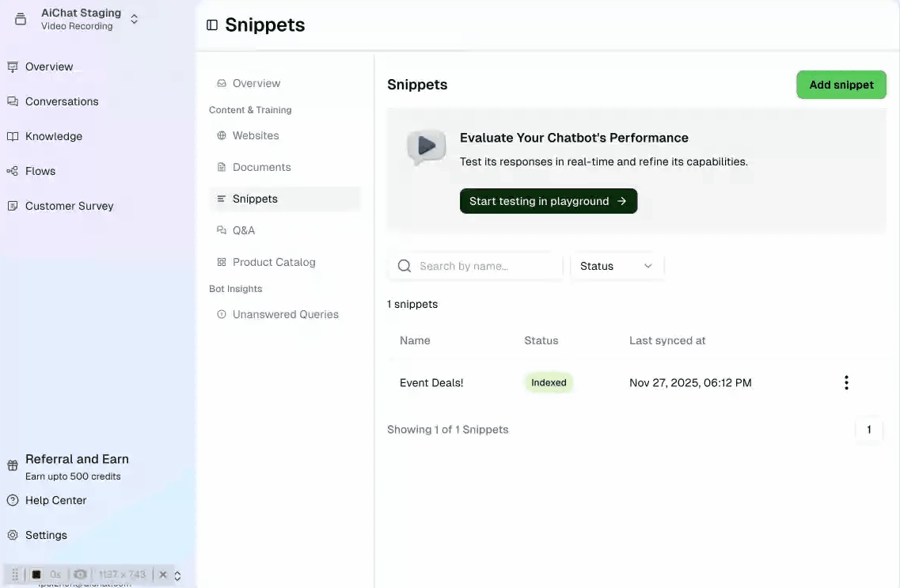Image resolution: width=900 pixels, height=588 pixels.
Task: Click the Websites globe icon under Content & Training
Action: point(222,135)
